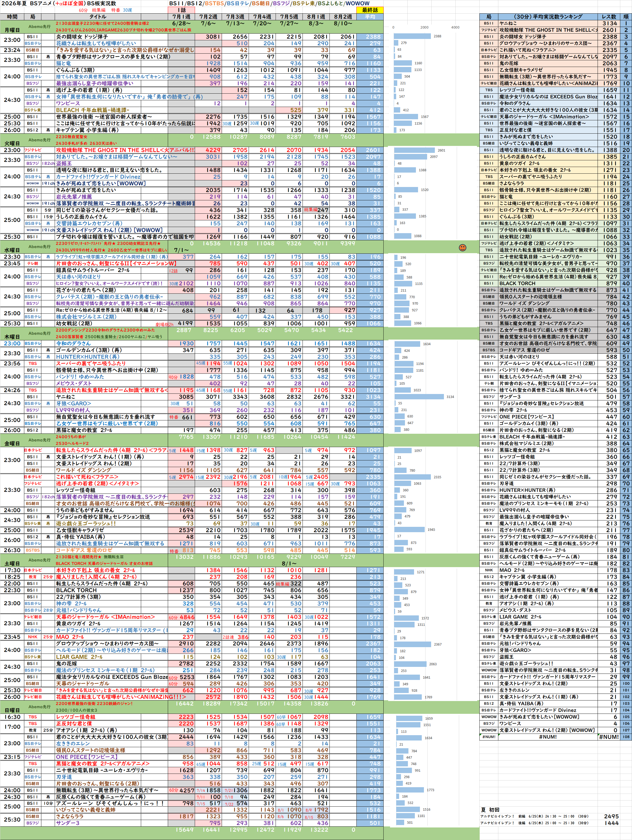The width and height of the screenshot is (632, 840).
Task: Click the 8月2週 week header
Action: (343, 17)
